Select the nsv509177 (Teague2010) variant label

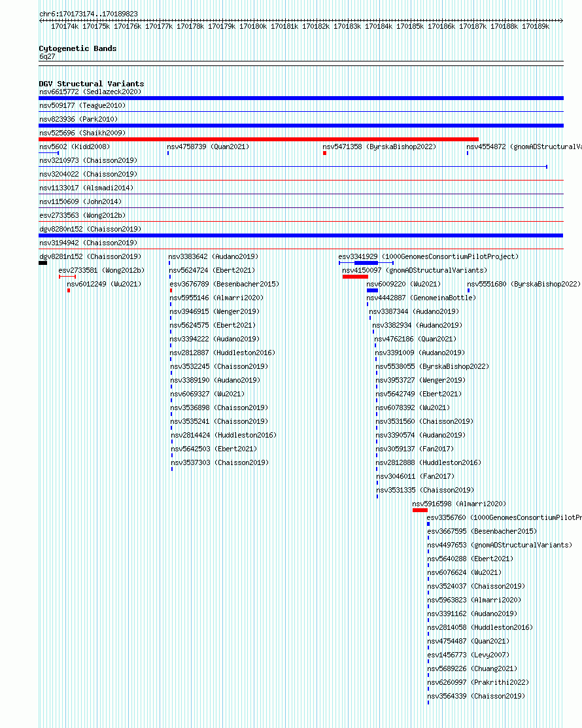coord(82,105)
